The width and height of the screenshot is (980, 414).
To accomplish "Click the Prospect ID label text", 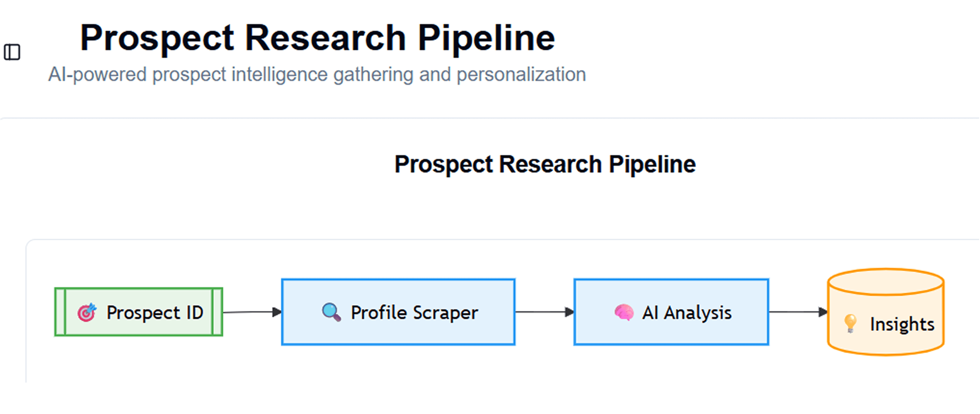I will pyautogui.click(x=155, y=313).
